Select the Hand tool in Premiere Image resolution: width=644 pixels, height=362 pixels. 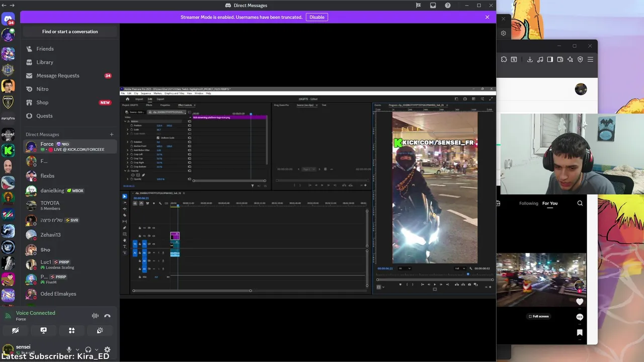coord(125,240)
